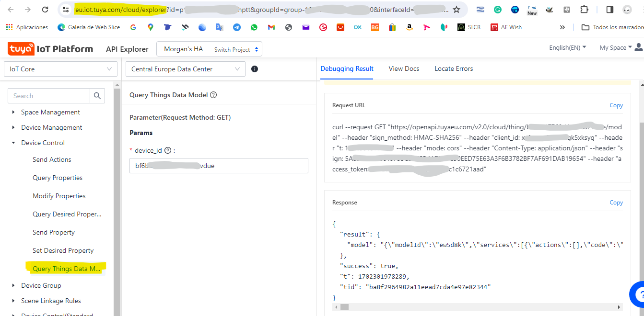The width and height of the screenshot is (644, 316).
Task: Open site information icon in address bar
Action: pyautogui.click(x=66, y=10)
